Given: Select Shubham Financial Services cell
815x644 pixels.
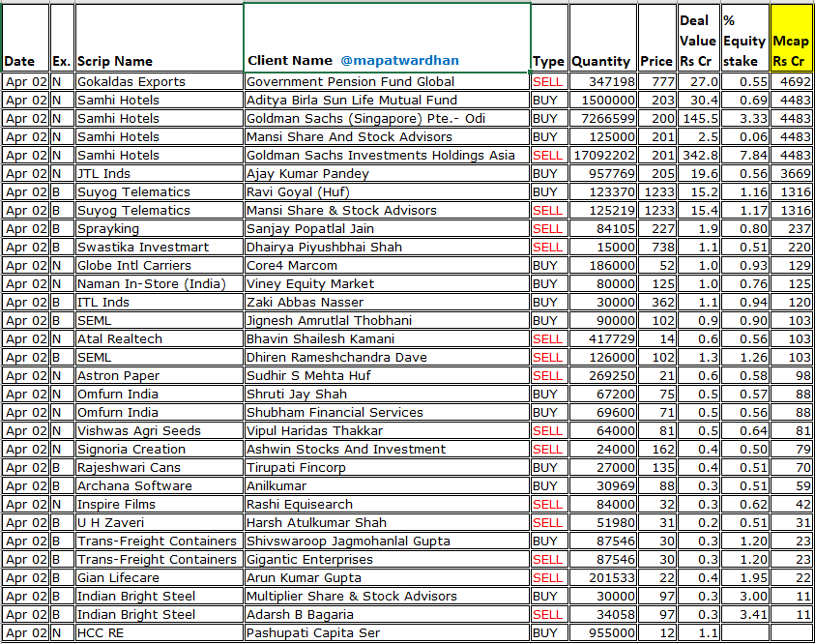Looking at the screenshot, I should (x=387, y=412).
